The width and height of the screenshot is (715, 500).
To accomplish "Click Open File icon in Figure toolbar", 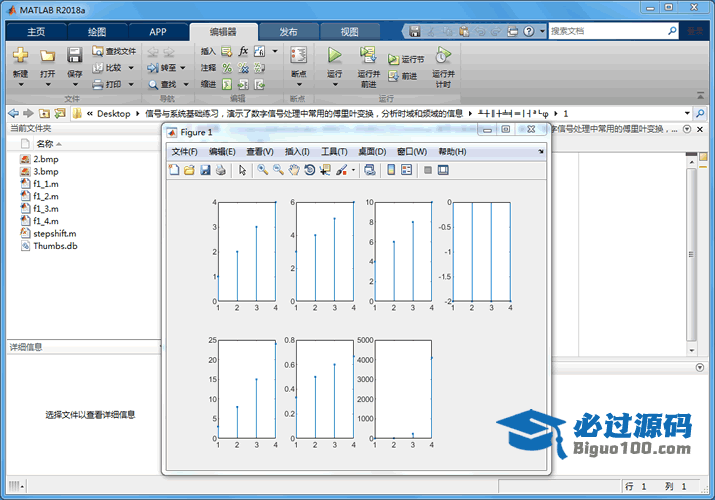I will click(x=189, y=170).
